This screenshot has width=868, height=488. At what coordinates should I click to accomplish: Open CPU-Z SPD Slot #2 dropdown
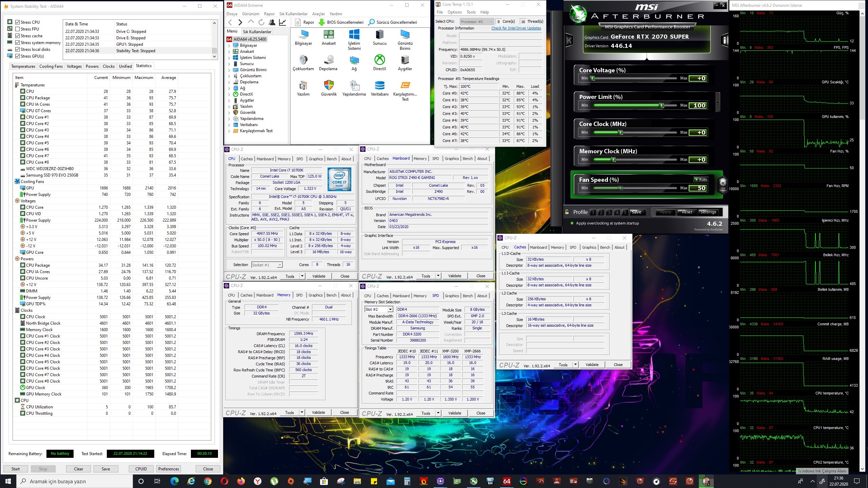pyautogui.click(x=379, y=309)
